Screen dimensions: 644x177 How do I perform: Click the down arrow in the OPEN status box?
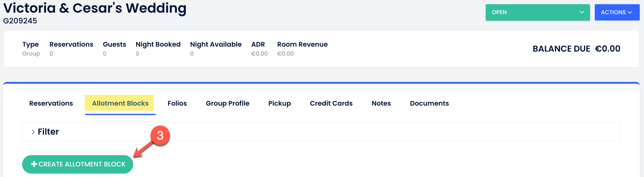pos(582,12)
